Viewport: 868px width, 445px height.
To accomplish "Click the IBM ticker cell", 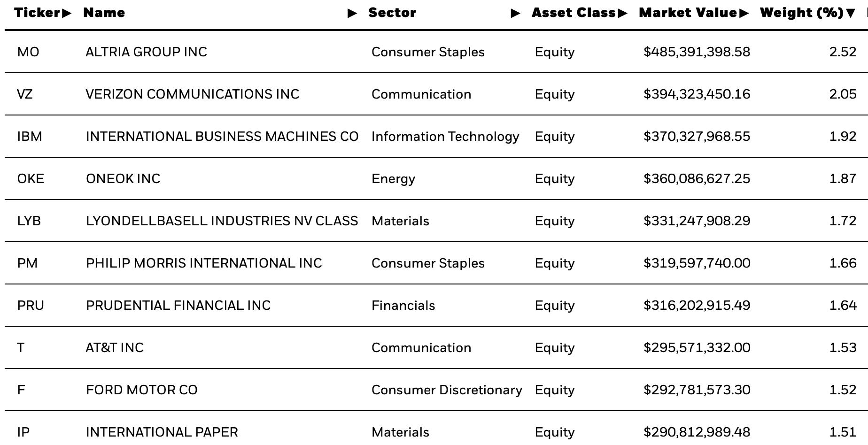I will pos(30,137).
